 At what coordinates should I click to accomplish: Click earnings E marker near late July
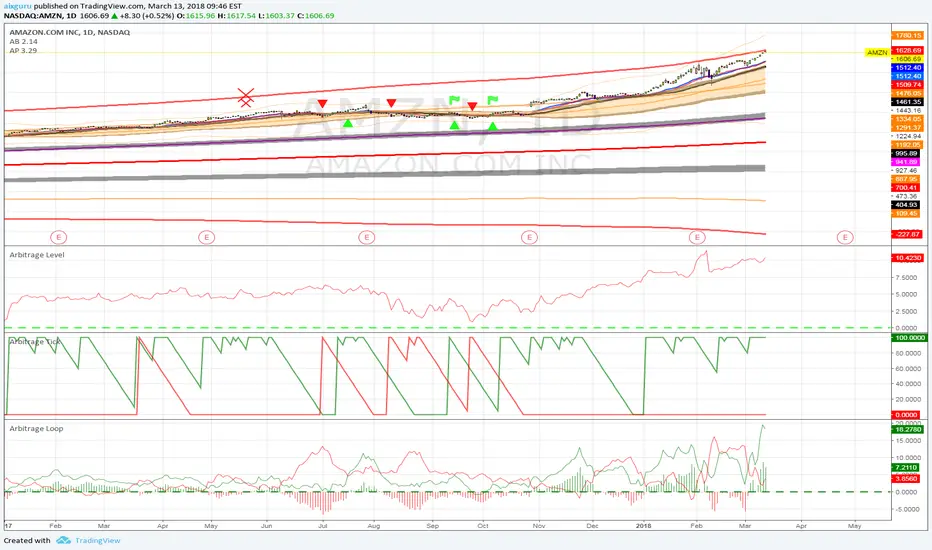[x=367, y=237]
